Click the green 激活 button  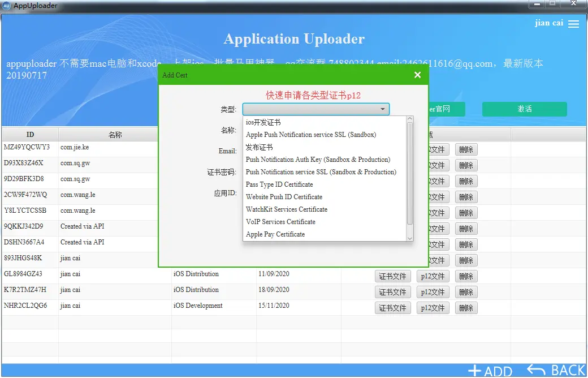coord(524,109)
